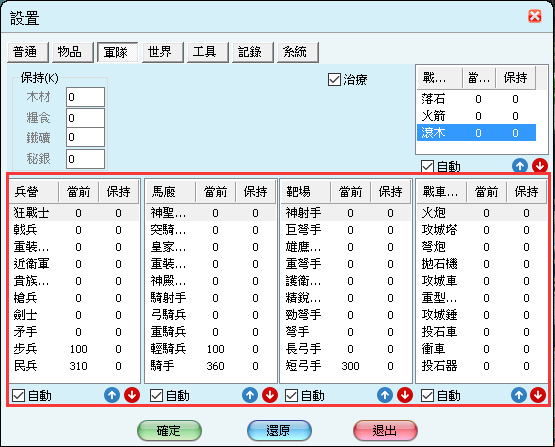
Task: Uncheck 自動 under the 兵營 list
Action: 18,395
